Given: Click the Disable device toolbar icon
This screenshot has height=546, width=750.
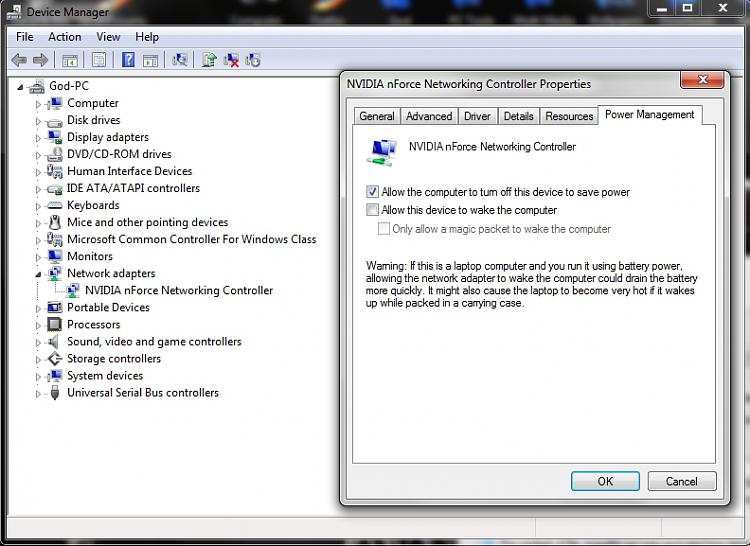Looking at the screenshot, I should tap(253, 60).
